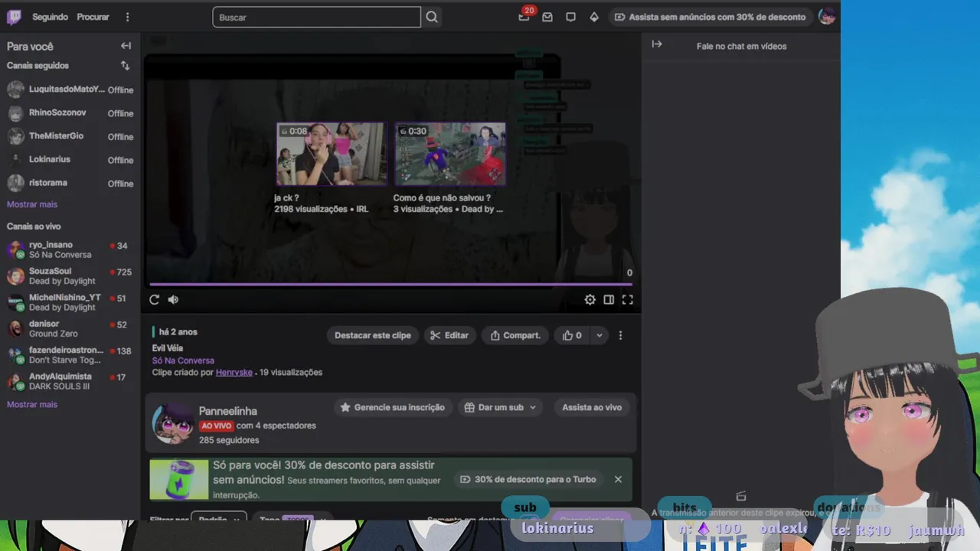
Task: Open AndyAlquimista live channel
Action: coord(70,381)
